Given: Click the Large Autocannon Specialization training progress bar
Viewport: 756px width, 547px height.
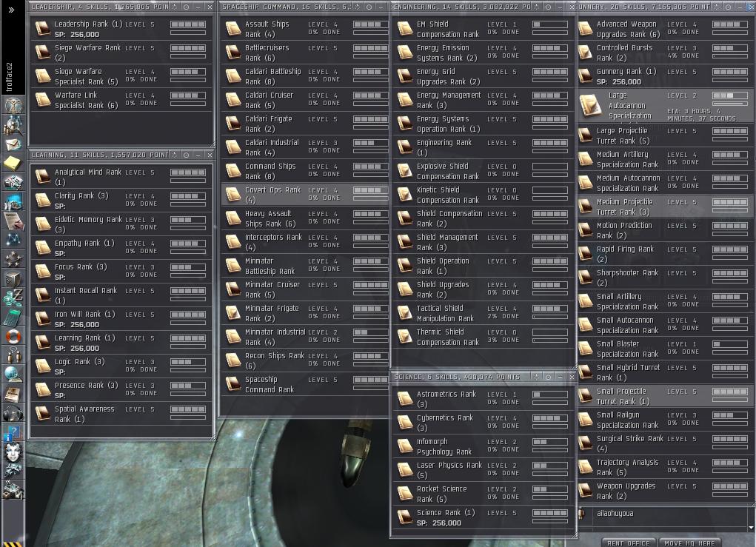Looking at the screenshot, I should click(730, 104).
